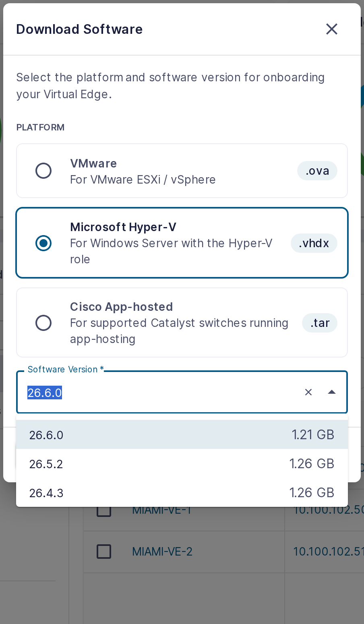Choose version 26.6.0 from the list

pos(182,435)
